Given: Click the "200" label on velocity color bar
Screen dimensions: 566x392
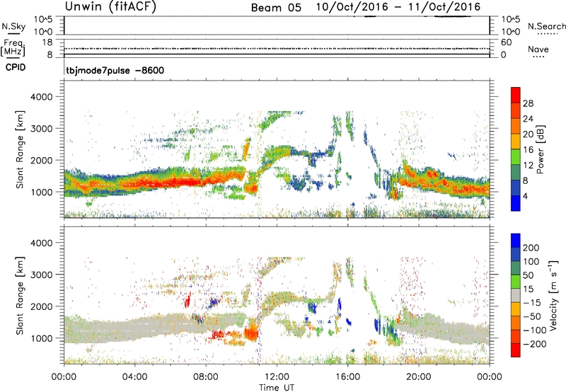Looking at the screenshot, I should 531,248.
